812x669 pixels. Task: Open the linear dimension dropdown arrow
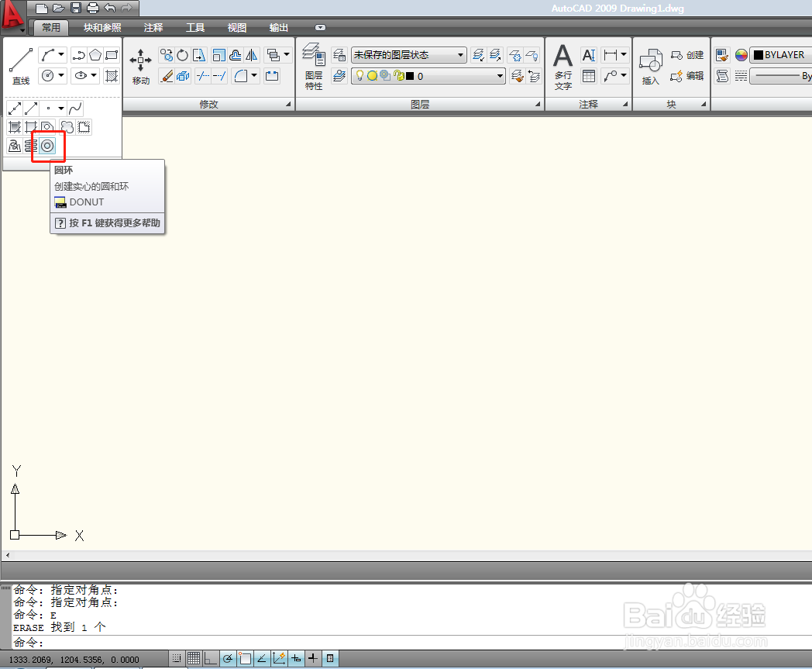point(624,54)
